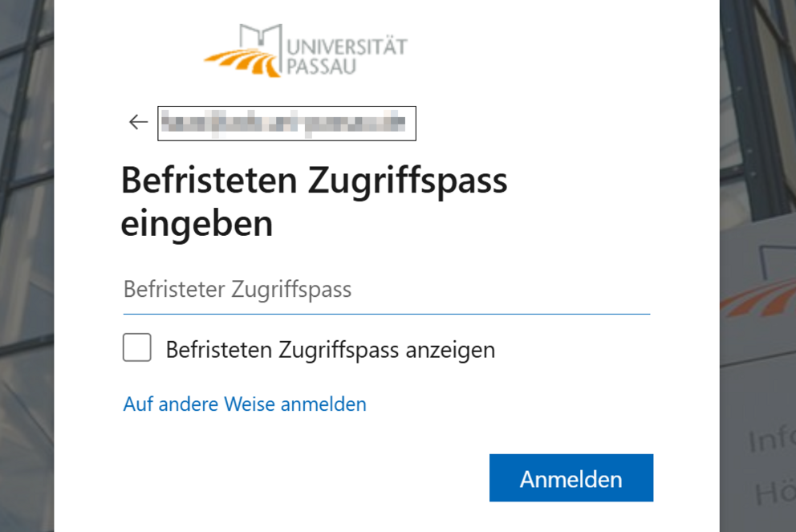
Task: Navigate back using the left arrow
Action: pyautogui.click(x=136, y=121)
